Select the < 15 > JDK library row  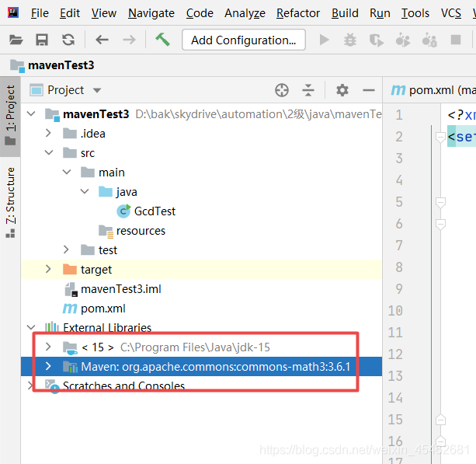[x=201, y=347]
